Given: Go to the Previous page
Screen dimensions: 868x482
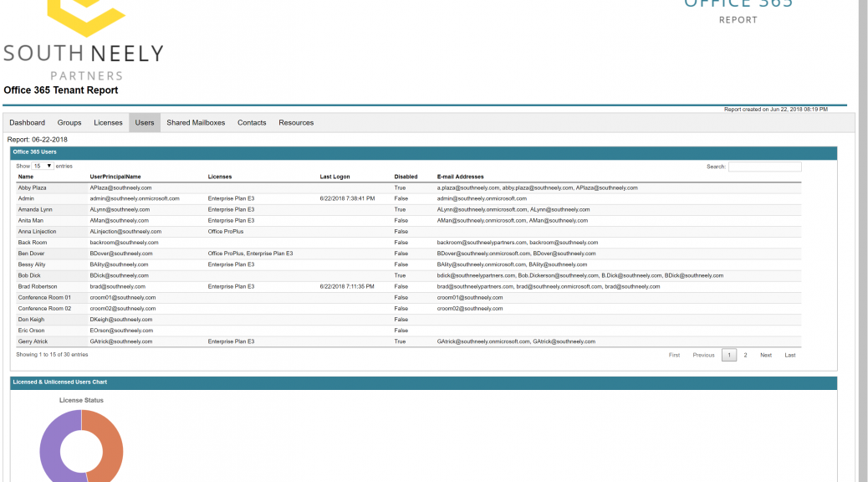Looking at the screenshot, I should [x=703, y=355].
